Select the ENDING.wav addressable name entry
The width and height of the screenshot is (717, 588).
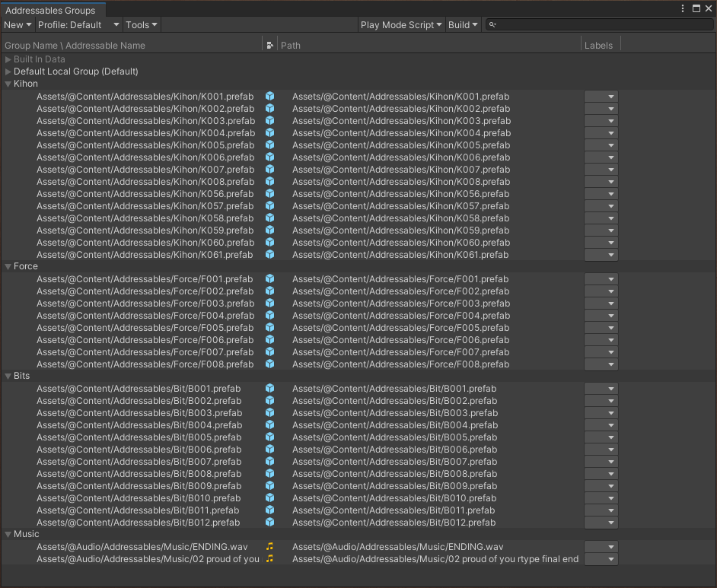(142, 546)
